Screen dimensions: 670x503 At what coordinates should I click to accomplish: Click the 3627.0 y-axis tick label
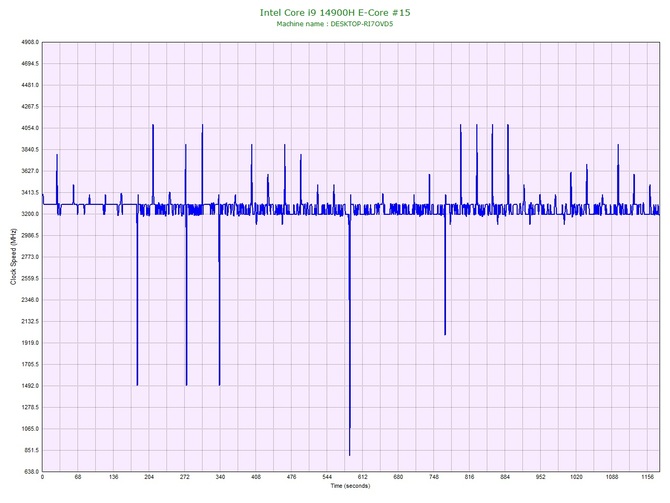click(30, 171)
